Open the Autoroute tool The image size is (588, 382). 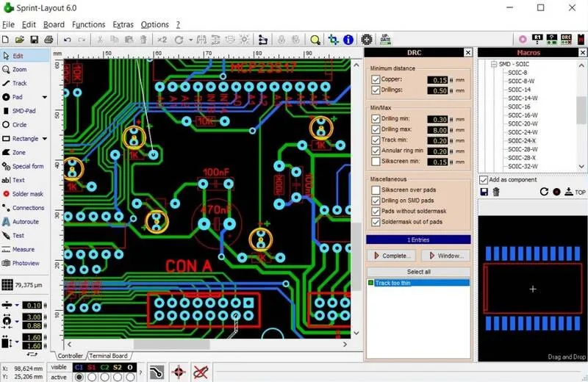tap(21, 222)
